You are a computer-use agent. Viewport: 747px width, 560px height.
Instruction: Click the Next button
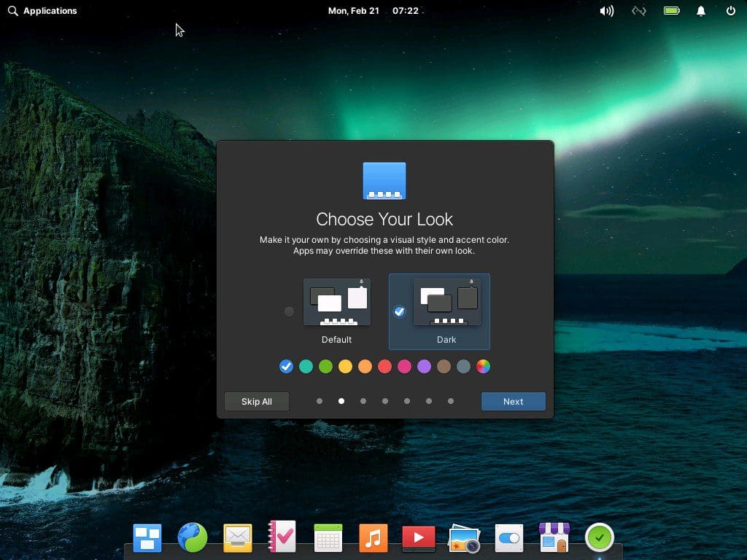click(513, 402)
